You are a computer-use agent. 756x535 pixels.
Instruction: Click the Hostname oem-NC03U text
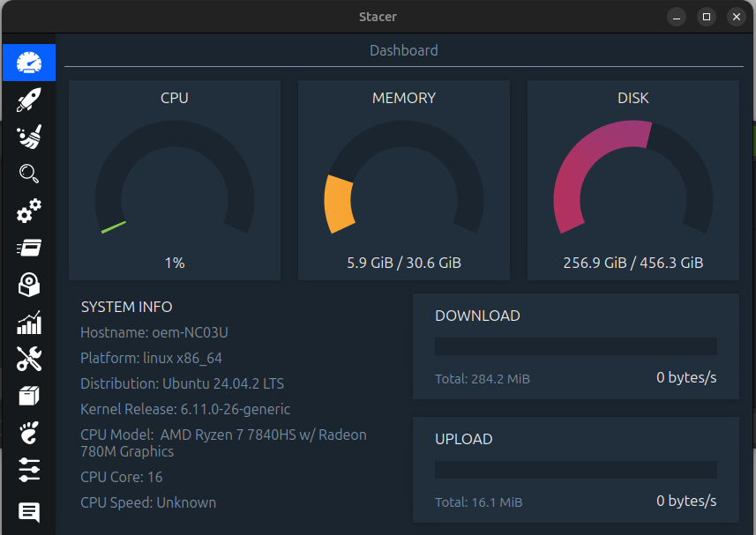click(154, 332)
